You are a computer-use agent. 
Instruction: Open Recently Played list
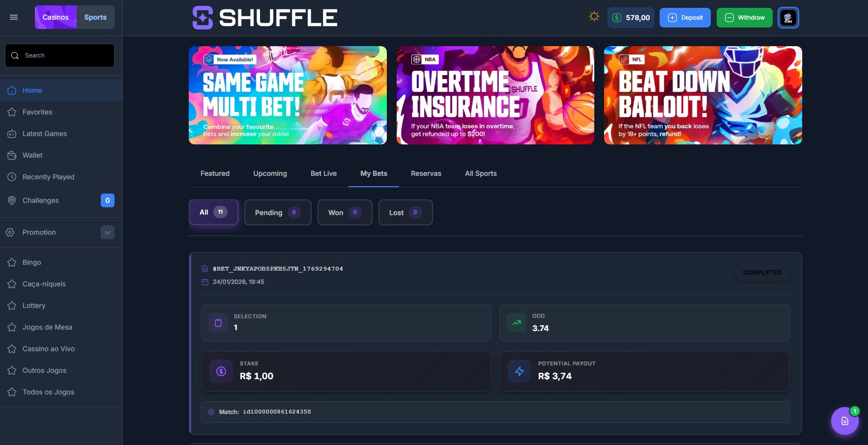click(48, 177)
